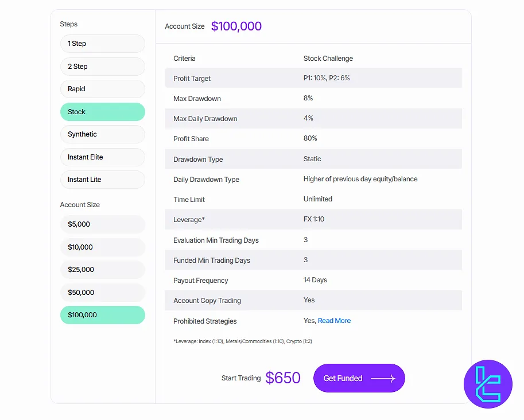Choose the Rapid challenge type
Screen dimensions: 524x420
[x=102, y=89]
